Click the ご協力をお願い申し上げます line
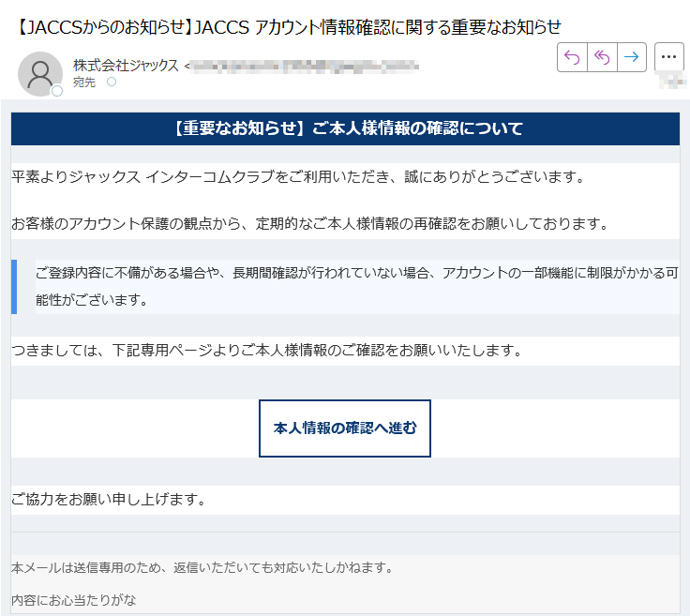690x616 pixels. (108, 500)
